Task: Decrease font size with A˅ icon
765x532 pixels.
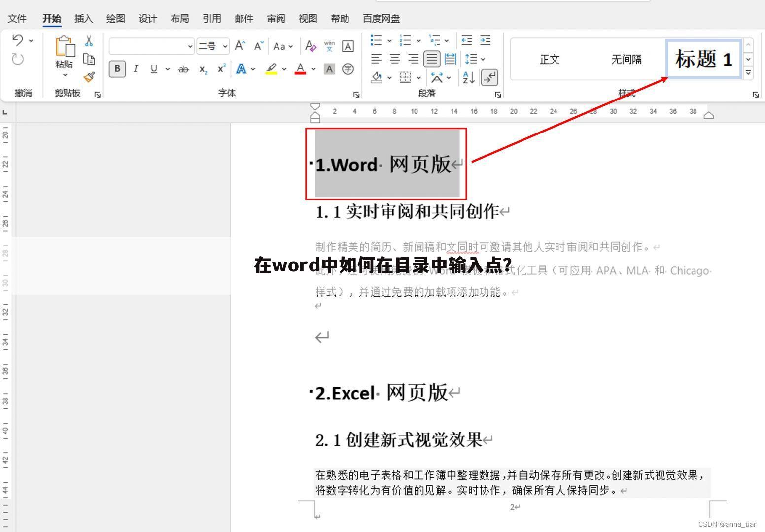Action: pos(259,46)
